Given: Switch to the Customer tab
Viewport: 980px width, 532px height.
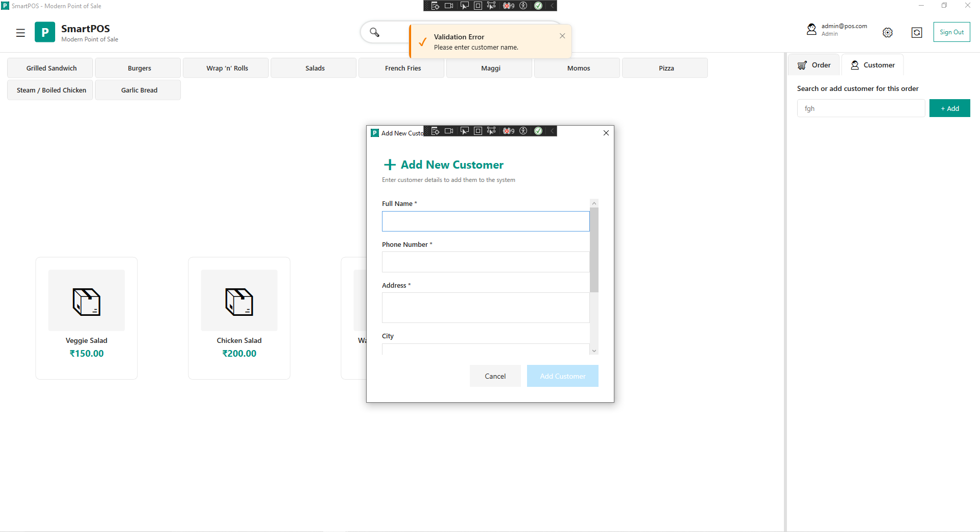Looking at the screenshot, I should pyautogui.click(x=872, y=65).
